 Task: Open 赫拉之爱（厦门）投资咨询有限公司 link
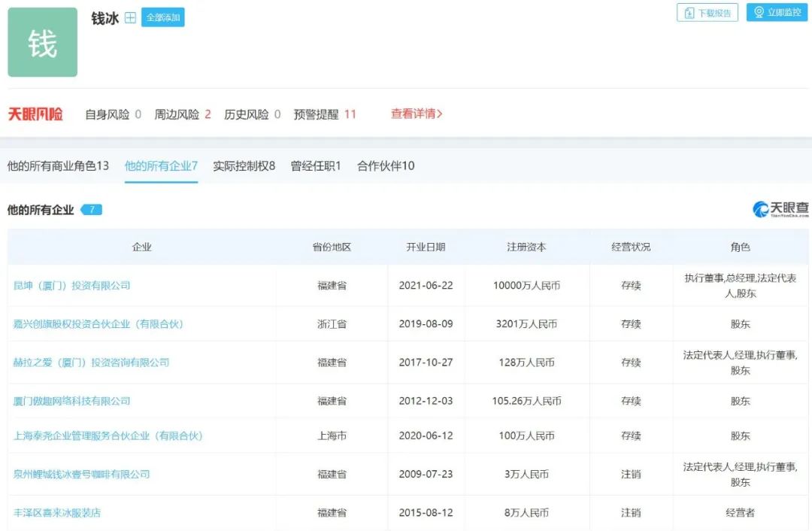(x=92, y=363)
